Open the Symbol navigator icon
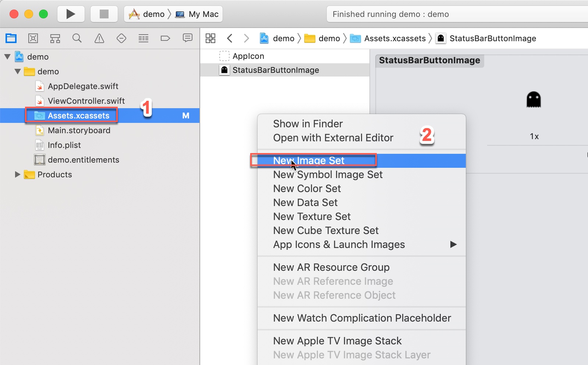588x365 pixels. click(x=55, y=38)
